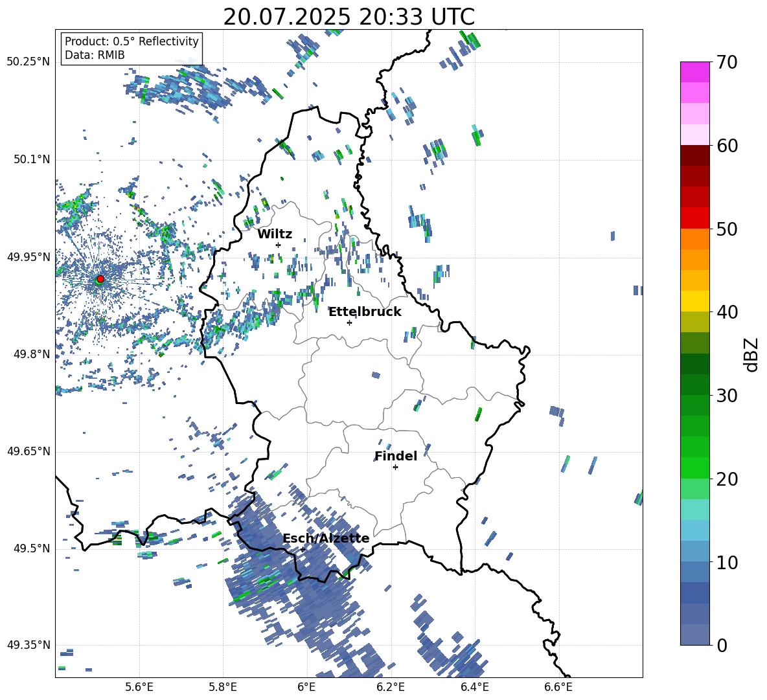This screenshot has height=700, width=767.
Task: Click the 10 colorbar tick value
Action: pyautogui.click(x=726, y=562)
